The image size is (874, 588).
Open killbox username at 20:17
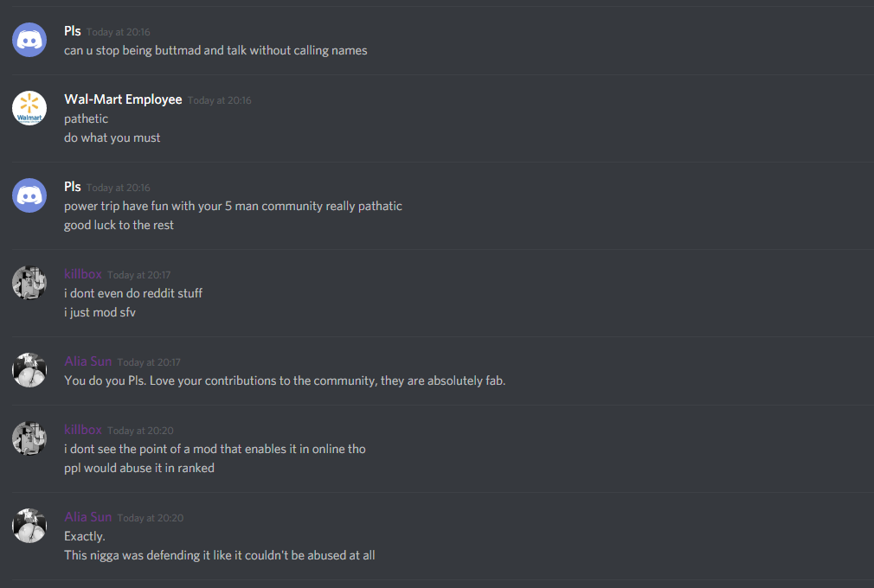click(x=83, y=274)
